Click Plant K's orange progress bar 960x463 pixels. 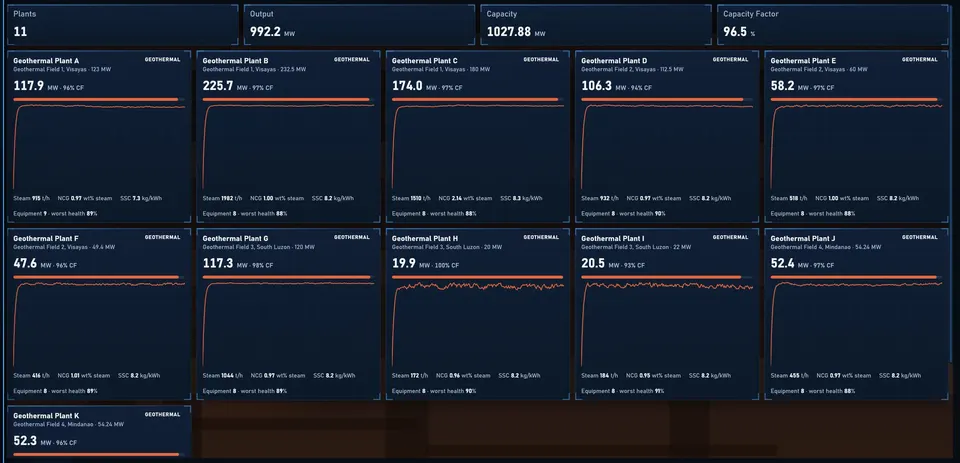(x=99, y=454)
